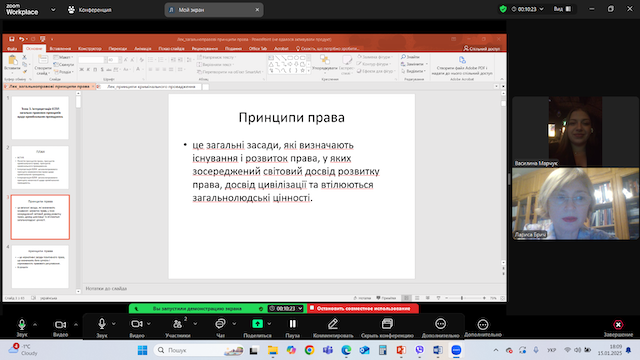Expand share options arrow next to Поделиться
Image resolution: width=640 pixels, height=360 pixels.
(269, 324)
